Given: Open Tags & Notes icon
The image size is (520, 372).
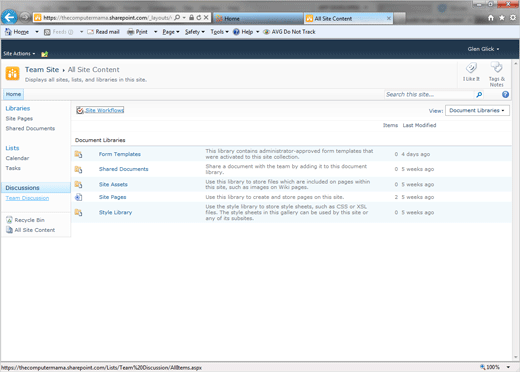Looking at the screenshot, I should click(497, 67).
